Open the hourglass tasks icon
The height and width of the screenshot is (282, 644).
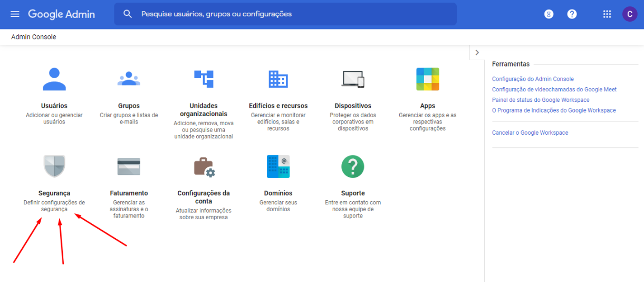pos(549,14)
